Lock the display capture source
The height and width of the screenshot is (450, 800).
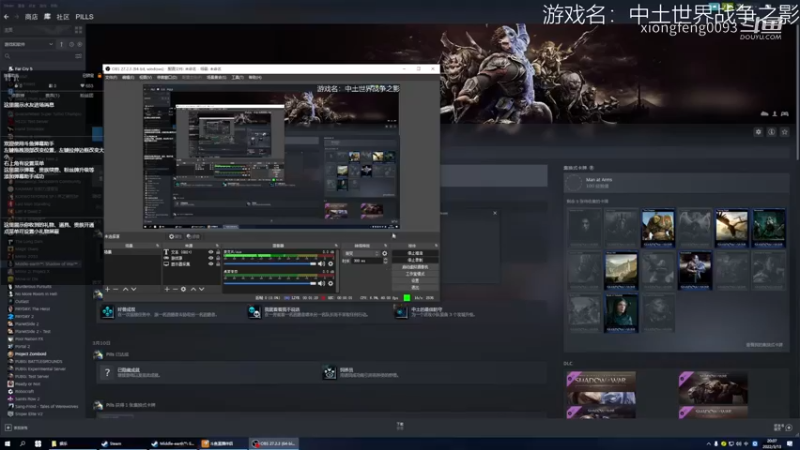point(218,264)
